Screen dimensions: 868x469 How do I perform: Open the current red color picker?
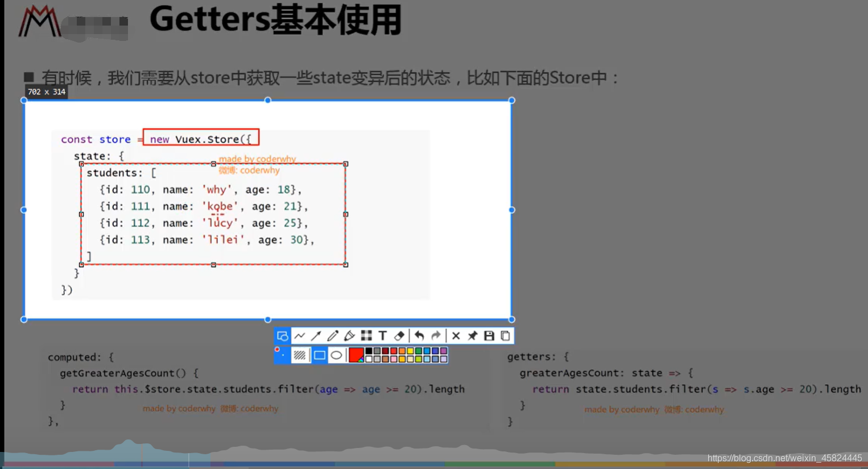[356, 355]
